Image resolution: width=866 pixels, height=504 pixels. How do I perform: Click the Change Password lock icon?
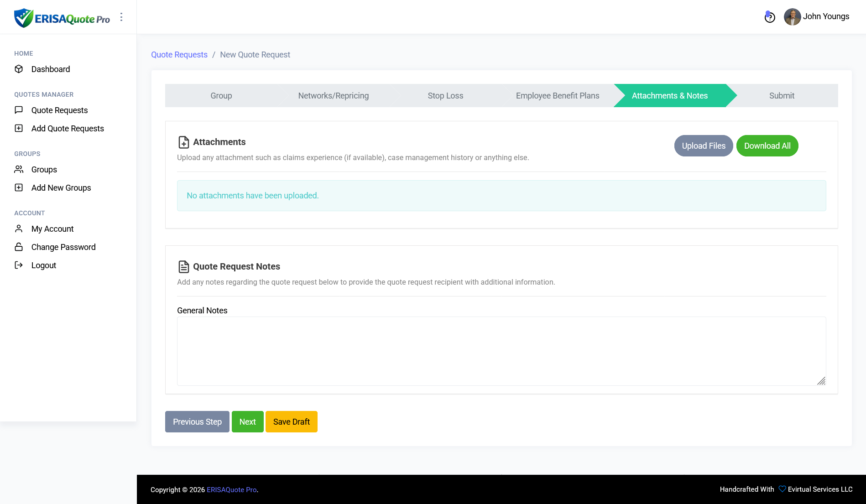pos(19,247)
